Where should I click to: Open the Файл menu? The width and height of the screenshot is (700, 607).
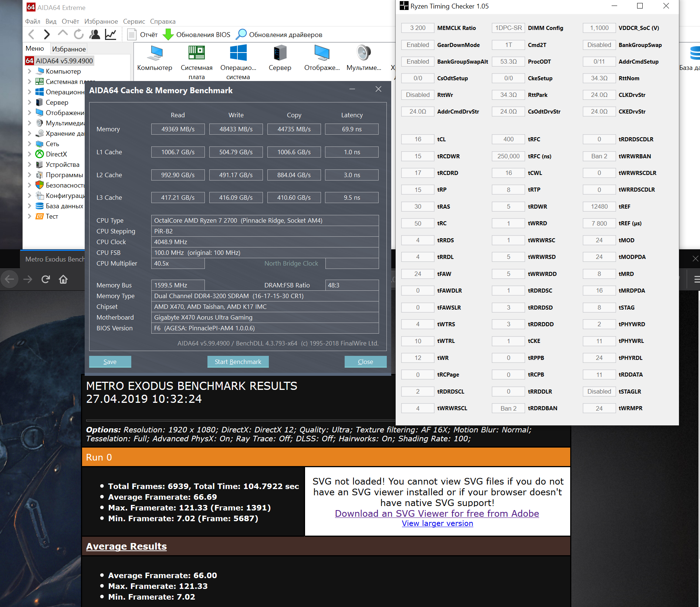pyautogui.click(x=33, y=21)
